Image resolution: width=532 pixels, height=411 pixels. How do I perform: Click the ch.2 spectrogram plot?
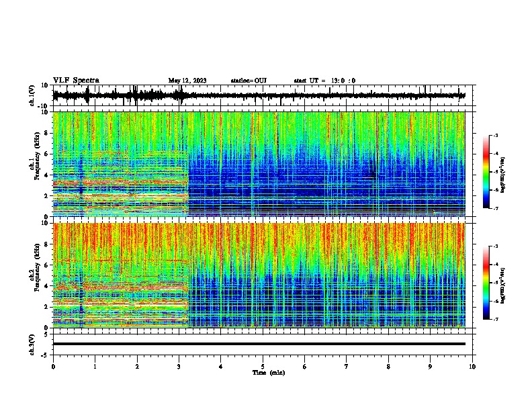[x=259, y=275]
